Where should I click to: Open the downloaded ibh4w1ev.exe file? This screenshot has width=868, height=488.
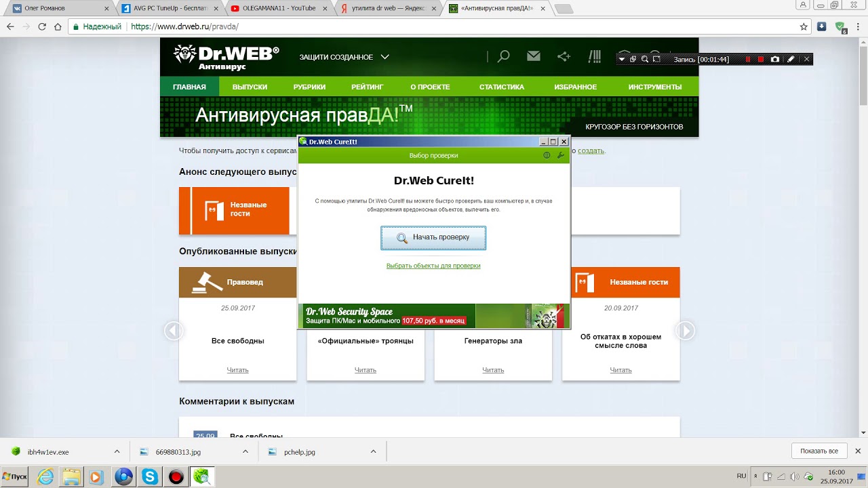[48, 451]
